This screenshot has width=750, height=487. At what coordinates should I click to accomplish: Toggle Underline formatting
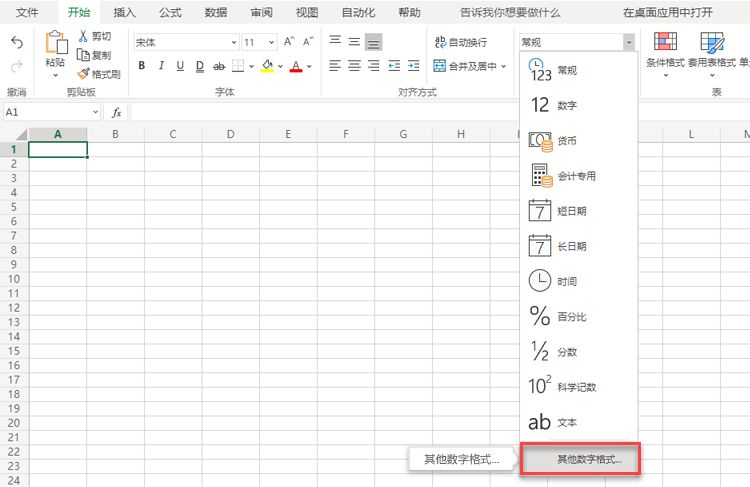click(x=180, y=66)
